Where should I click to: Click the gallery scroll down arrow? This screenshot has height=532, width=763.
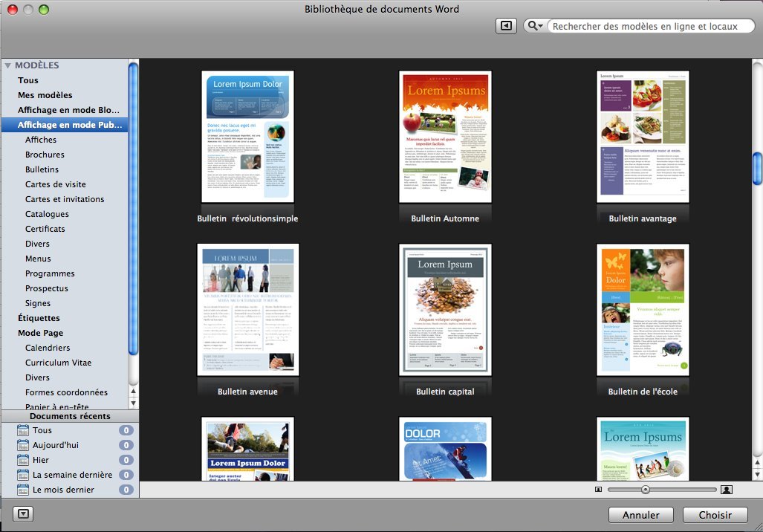click(757, 474)
